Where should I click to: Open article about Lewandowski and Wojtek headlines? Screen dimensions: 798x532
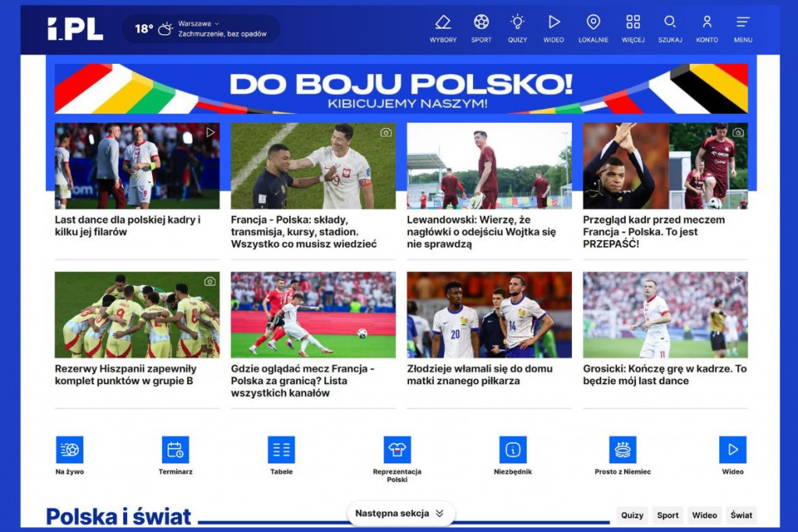point(482,231)
